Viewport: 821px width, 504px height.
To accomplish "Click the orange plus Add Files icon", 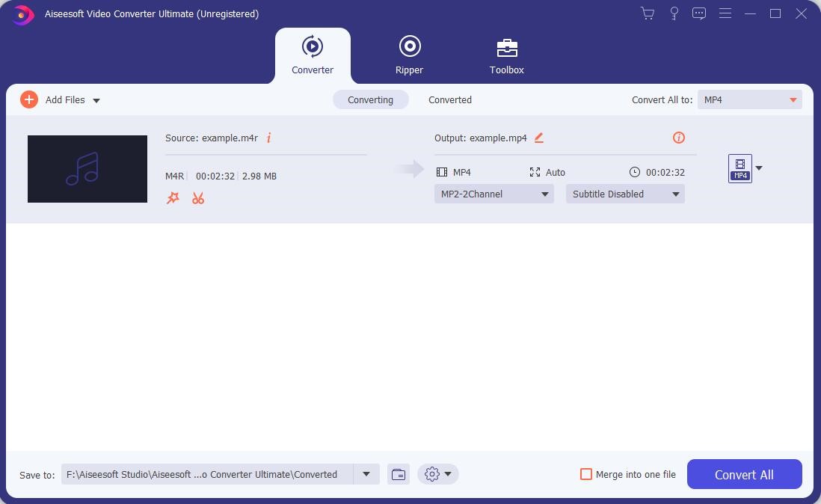I will pos(29,99).
